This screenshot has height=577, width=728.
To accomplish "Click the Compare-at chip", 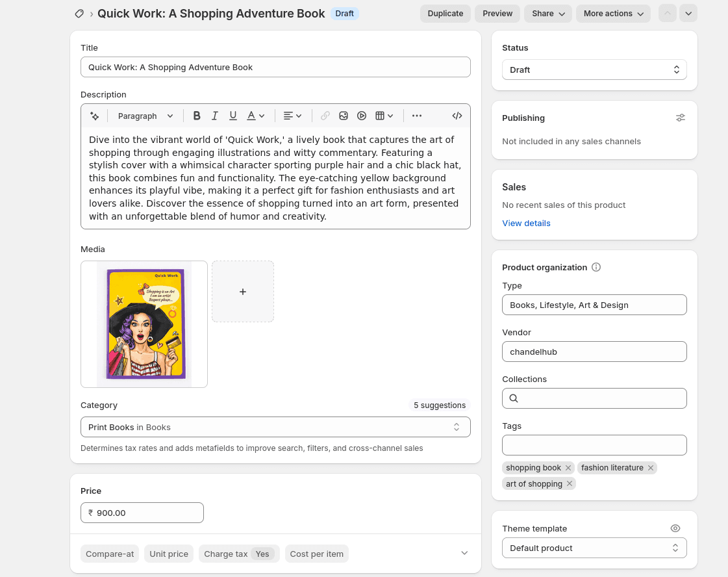I will coord(110,554).
